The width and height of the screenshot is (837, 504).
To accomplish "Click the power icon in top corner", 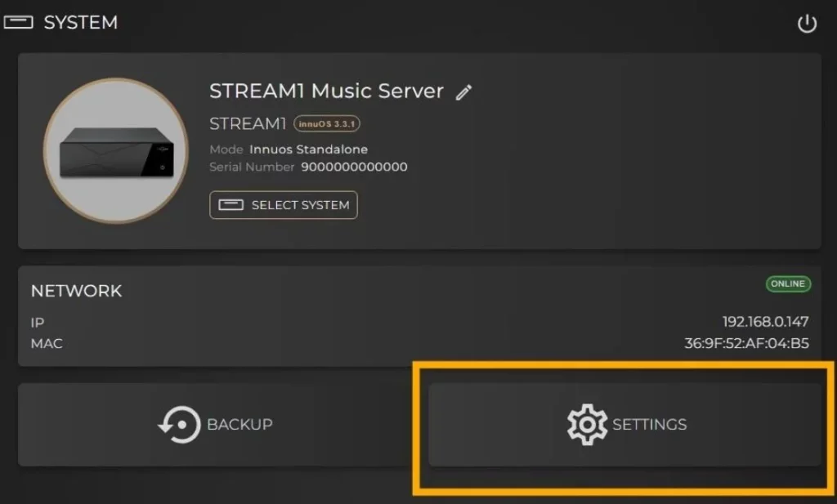I will click(807, 24).
